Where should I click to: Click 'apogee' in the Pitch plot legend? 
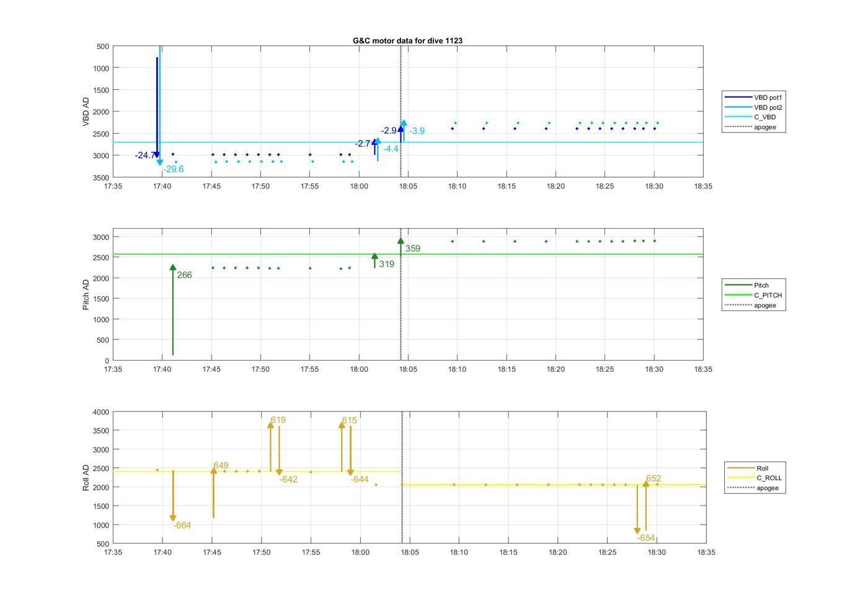(750, 305)
